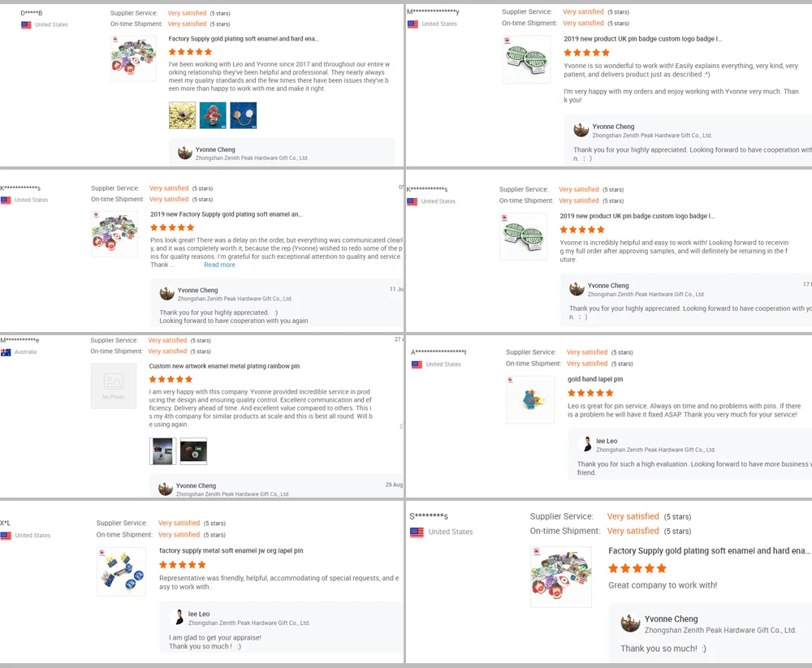Click lee Leo's avatar in jw org lapel pin review
Viewport: 812px width, 668px height.
click(177, 617)
